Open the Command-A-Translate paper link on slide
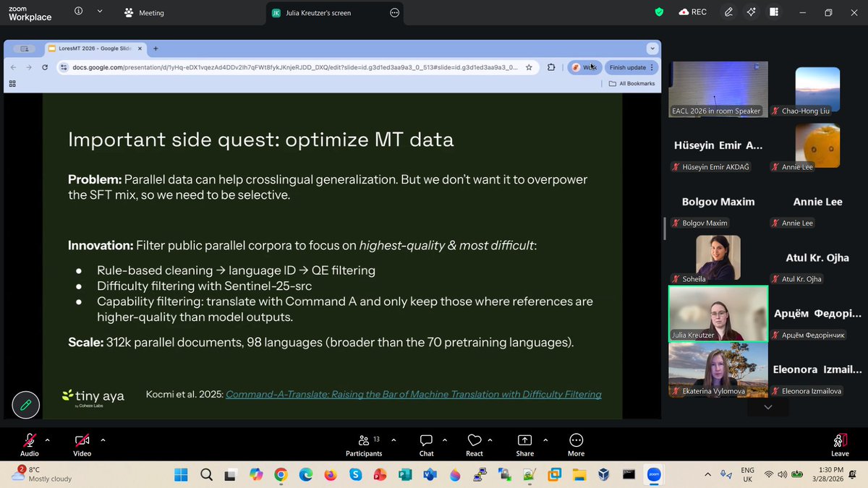The height and width of the screenshot is (488, 868). (x=414, y=395)
